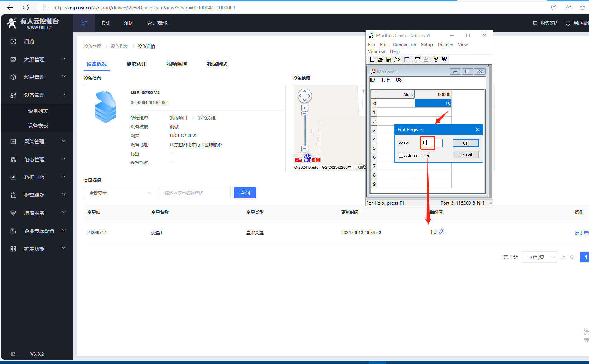The width and height of the screenshot is (589, 364).
Task: Click the pencil edit icon beside value 10
Action: [x=442, y=232]
